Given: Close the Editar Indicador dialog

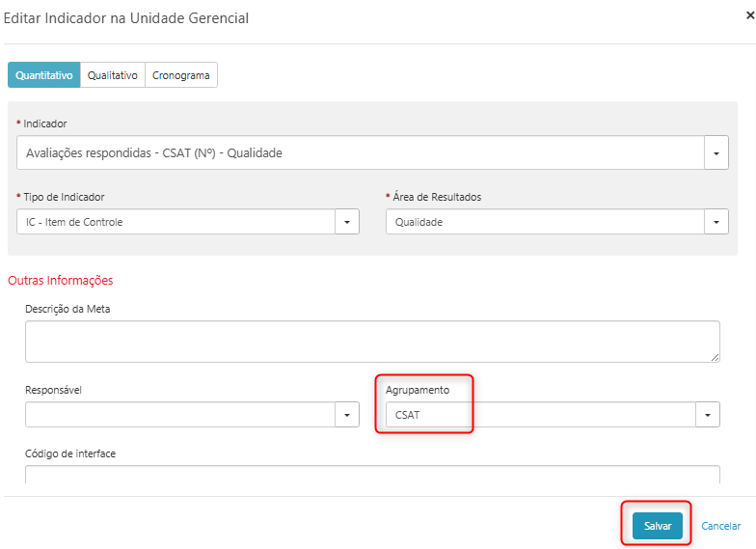Looking at the screenshot, I should click(750, 15).
